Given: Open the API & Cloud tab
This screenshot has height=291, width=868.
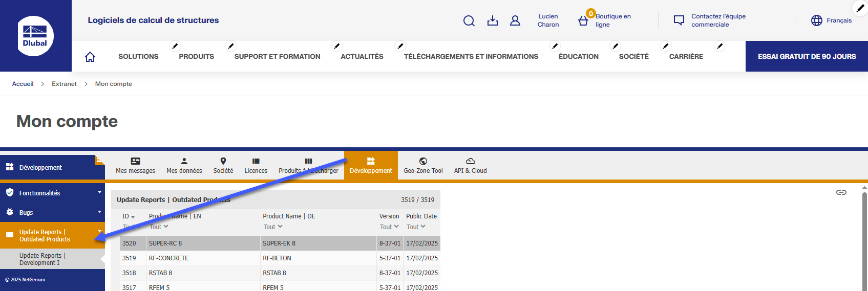Looking at the screenshot, I should point(471,166).
